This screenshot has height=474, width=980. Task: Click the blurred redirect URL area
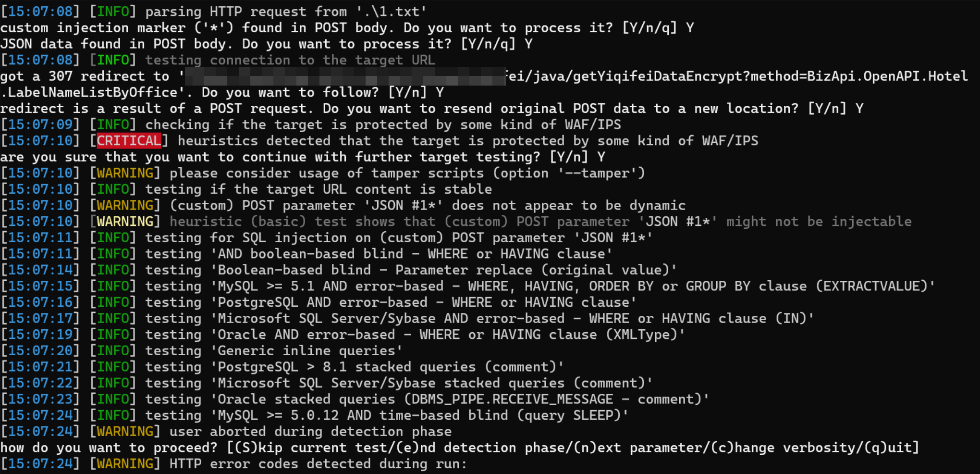tap(345, 76)
